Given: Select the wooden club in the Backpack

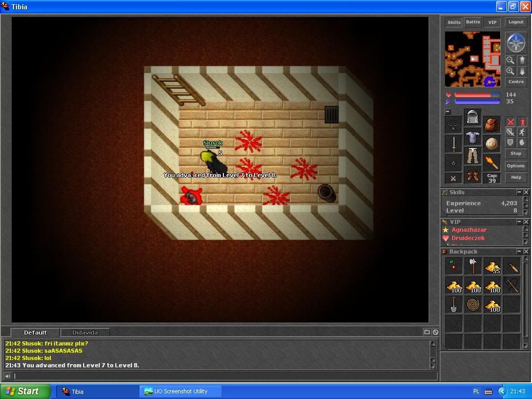Looking at the screenshot, I should pos(512,265).
